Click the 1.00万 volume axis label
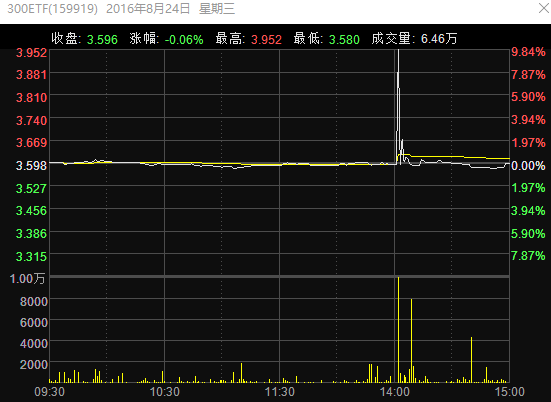 point(27,279)
